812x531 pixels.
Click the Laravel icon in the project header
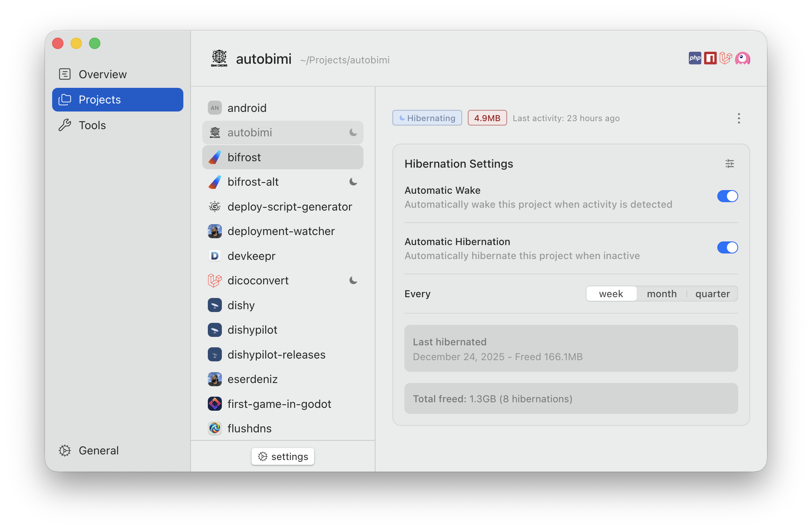[726, 58]
